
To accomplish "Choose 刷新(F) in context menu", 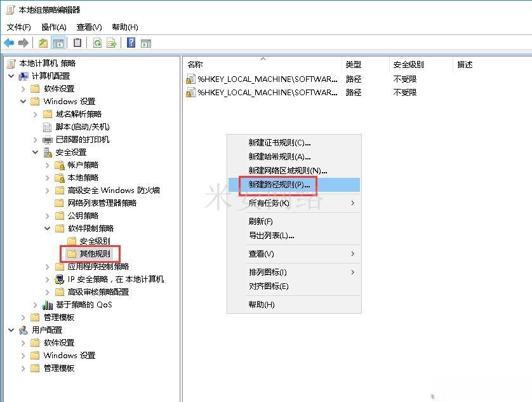I will tap(294, 222).
